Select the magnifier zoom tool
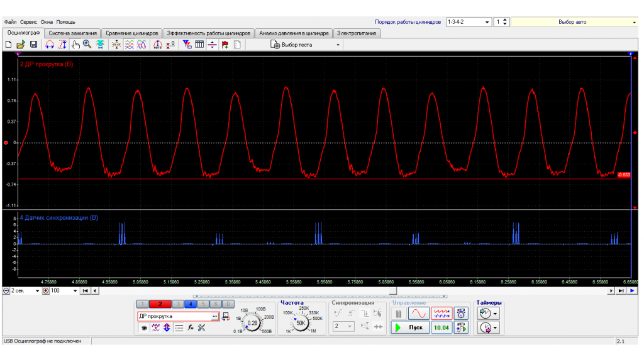644x347 pixels. tap(87, 45)
